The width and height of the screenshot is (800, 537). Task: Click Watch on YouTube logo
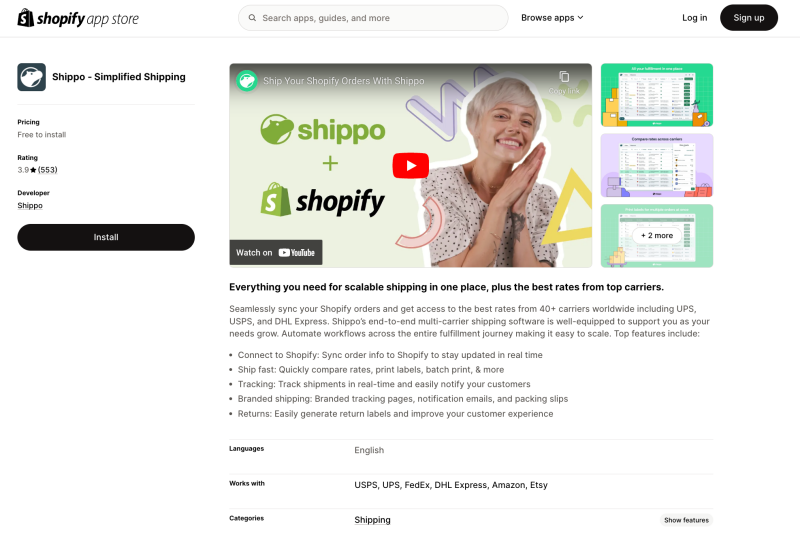(x=296, y=252)
